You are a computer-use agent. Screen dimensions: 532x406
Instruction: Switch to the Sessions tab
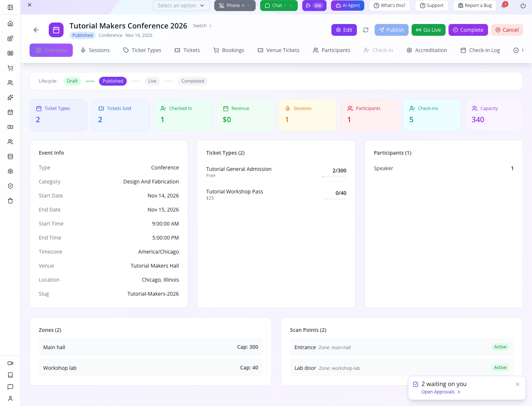coord(95,50)
